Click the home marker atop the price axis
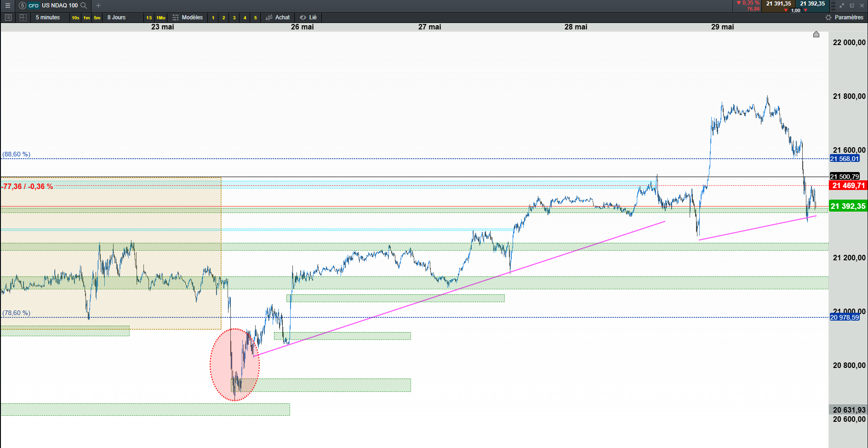The width and height of the screenshot is (868, 448). 816,34
